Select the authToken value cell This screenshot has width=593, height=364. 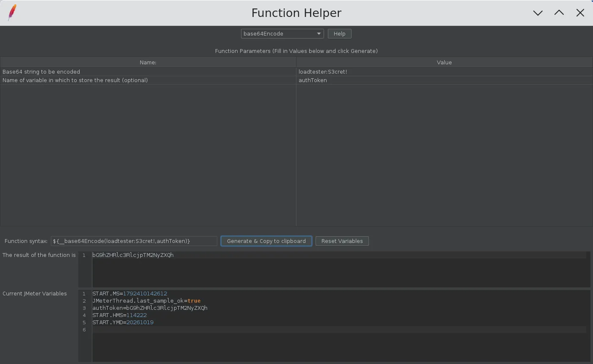tap(444, 80)
